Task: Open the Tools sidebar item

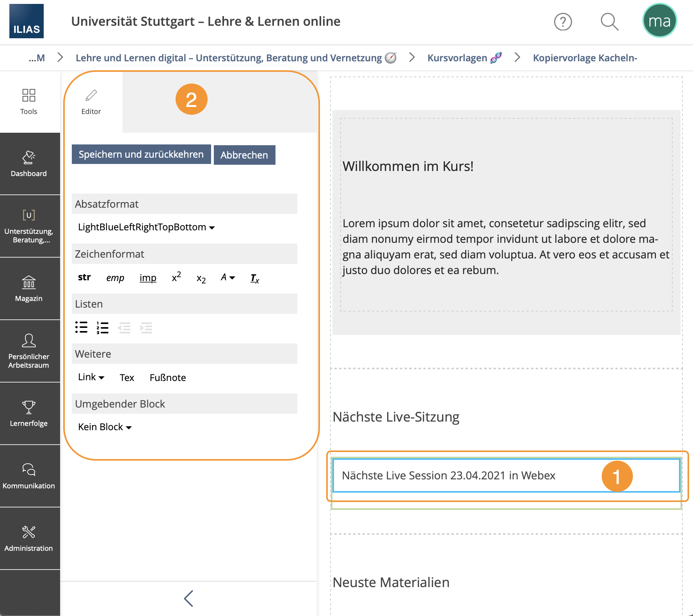Action: (29, 101)
